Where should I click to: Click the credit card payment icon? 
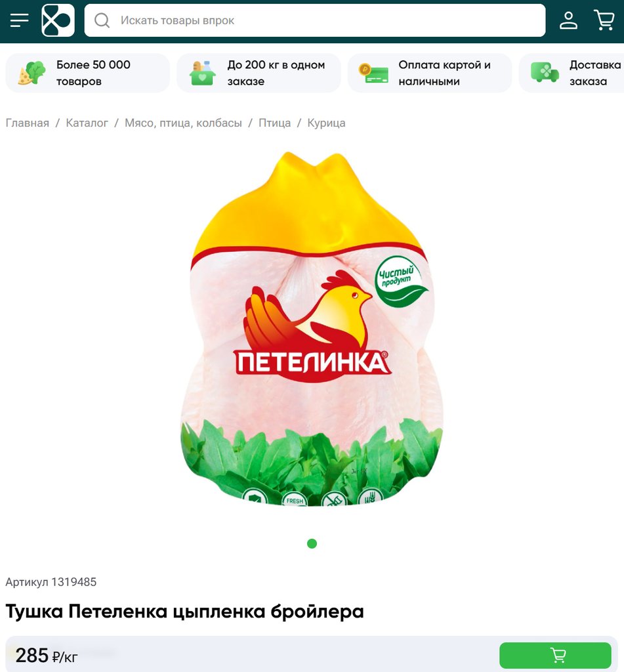point(373,73)
